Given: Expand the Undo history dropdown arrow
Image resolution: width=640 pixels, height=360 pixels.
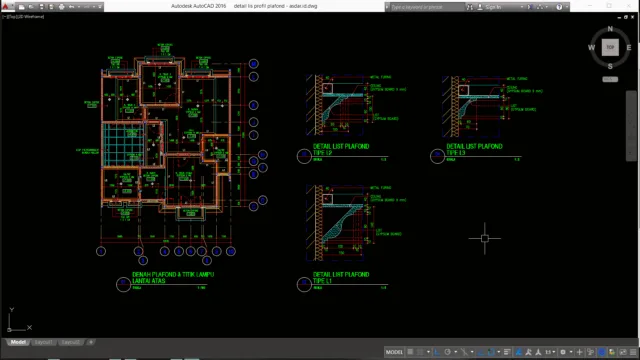Looking at the screenshot, I should point(79,7).
